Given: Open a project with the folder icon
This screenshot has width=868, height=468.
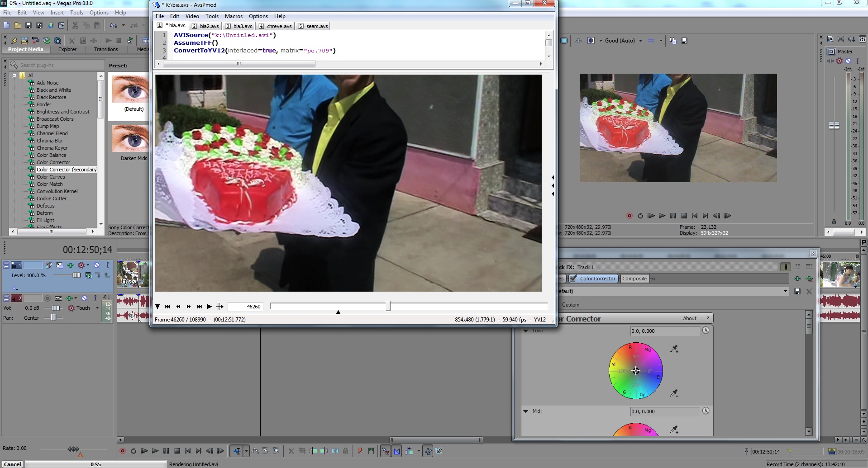Looking at the screenshot, I should (17, 25).
